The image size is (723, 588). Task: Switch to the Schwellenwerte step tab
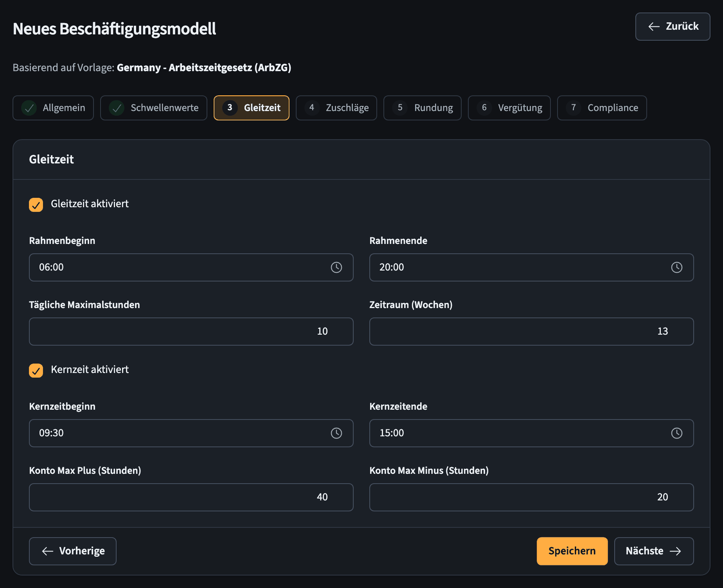click(x=154, y=108)
